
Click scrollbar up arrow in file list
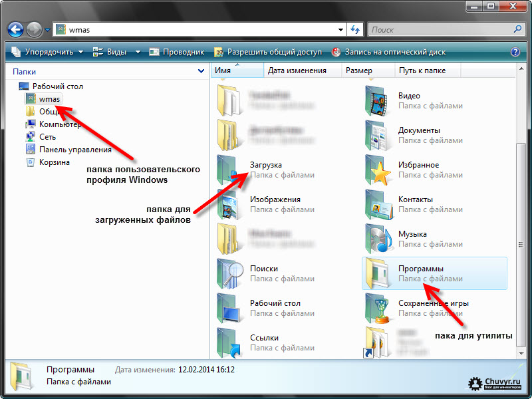521,69
